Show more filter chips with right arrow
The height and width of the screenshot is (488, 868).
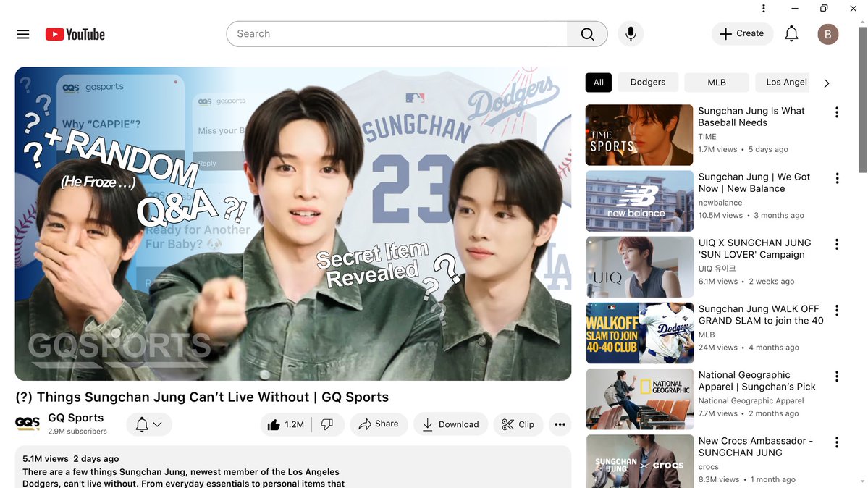point(827,83)
